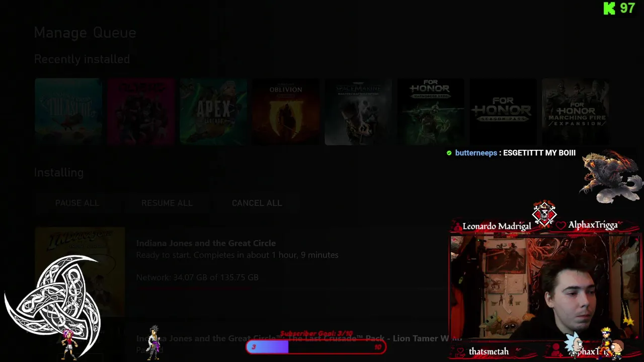Screen dimensions: 644x362
Task: Click the skull emblem above the webcam
Action: (544, 215)
